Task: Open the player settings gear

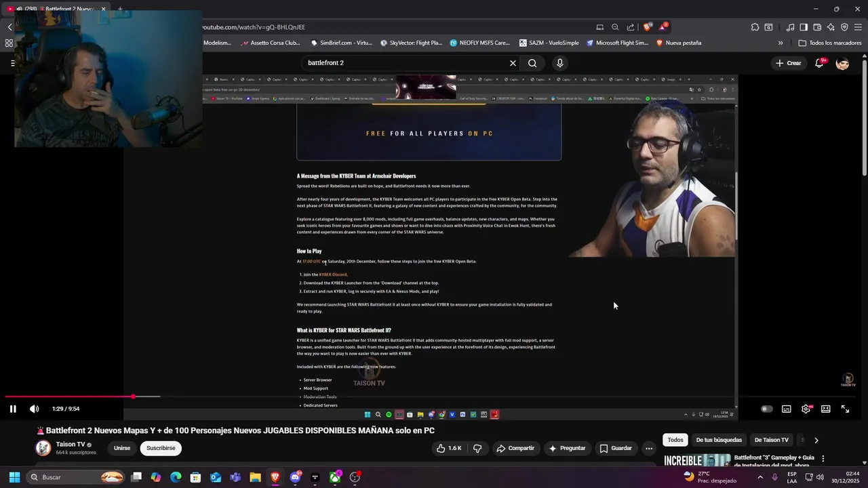Action: click(x=806, y=409)
